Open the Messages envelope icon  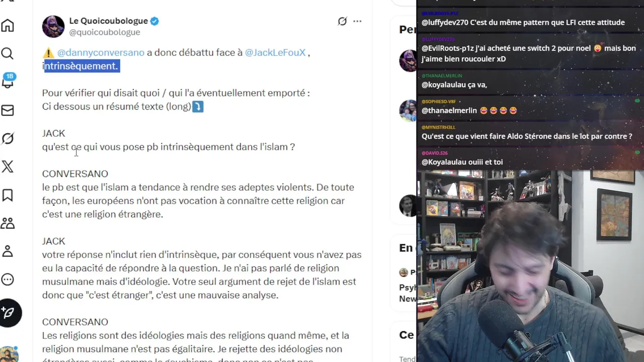(8, 110)
